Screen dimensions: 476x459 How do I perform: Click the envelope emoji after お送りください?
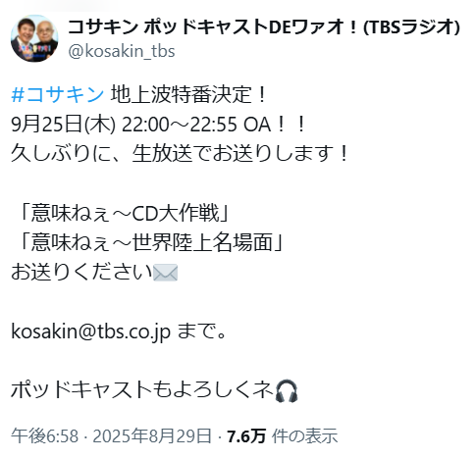[166, 273]
